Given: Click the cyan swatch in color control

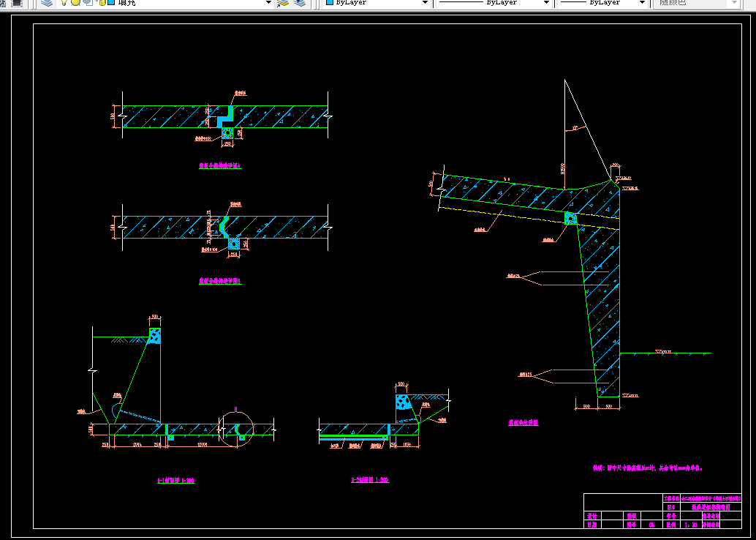Looking at the screenshot, I should [x=330, y=2].
